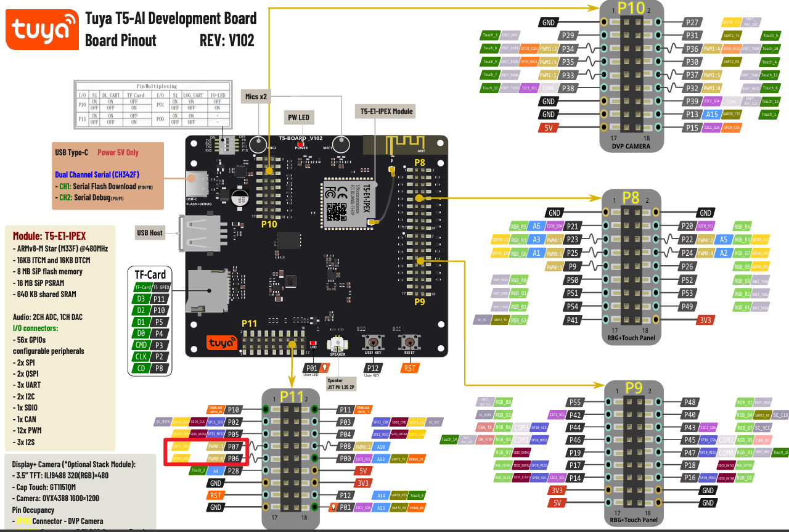Click the 'PWM1:4' tag beside P36
789x532 pixels.
pyautogui.click(x=711, y=49)
